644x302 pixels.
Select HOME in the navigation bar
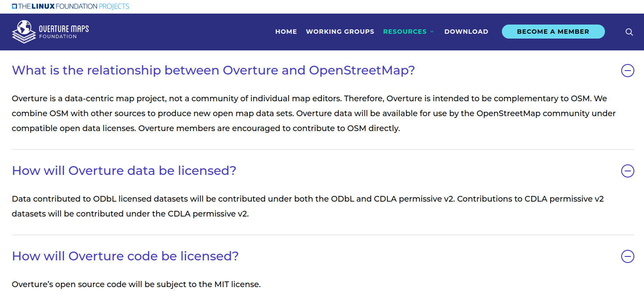tap(286, 32)
